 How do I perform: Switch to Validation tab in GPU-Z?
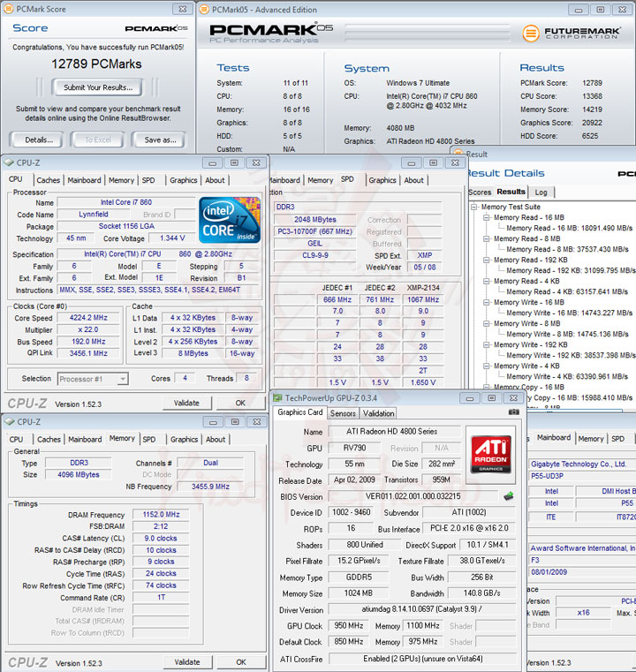[378, 413]
